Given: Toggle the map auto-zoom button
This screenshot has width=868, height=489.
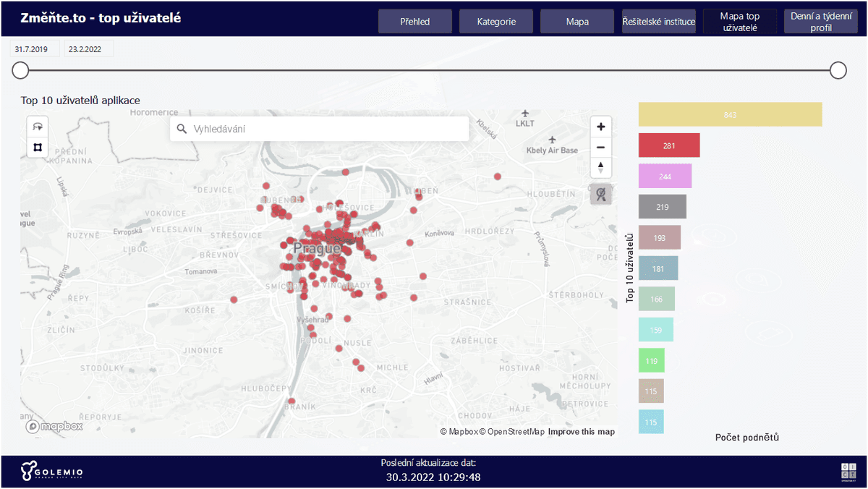Looking at the screenshot, I should [x=600, y=195].
